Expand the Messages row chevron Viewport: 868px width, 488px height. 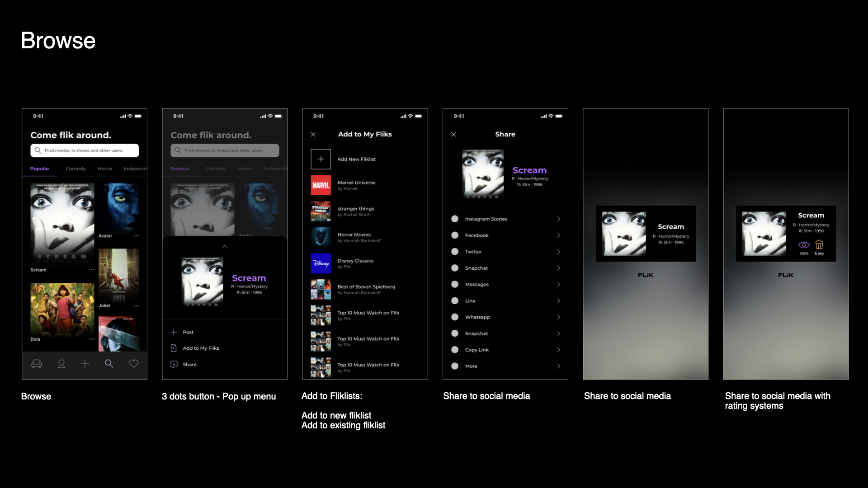point(559,285)
